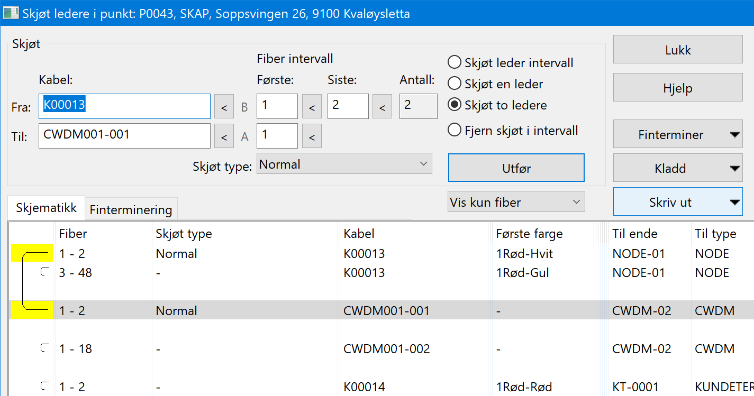This screenshot has width=754, height=396.
Task: Choose the 'Skjøt en leder' radio button
Action: click(454, 84)
